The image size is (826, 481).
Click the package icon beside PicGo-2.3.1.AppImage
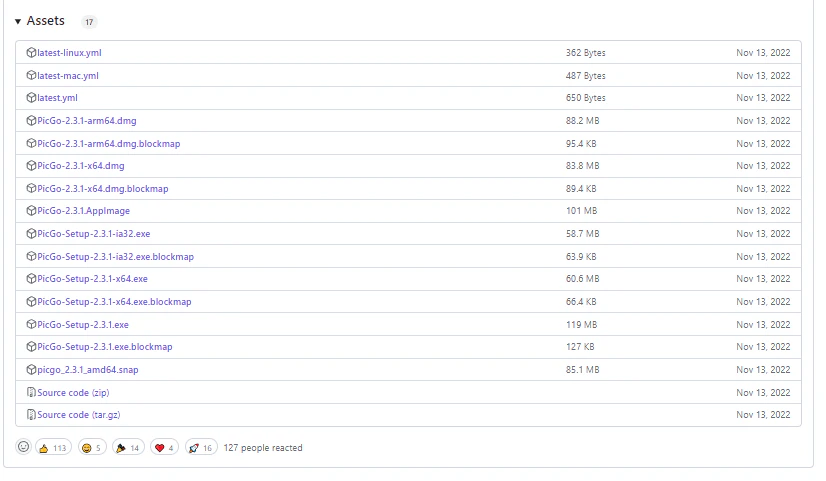31,211
